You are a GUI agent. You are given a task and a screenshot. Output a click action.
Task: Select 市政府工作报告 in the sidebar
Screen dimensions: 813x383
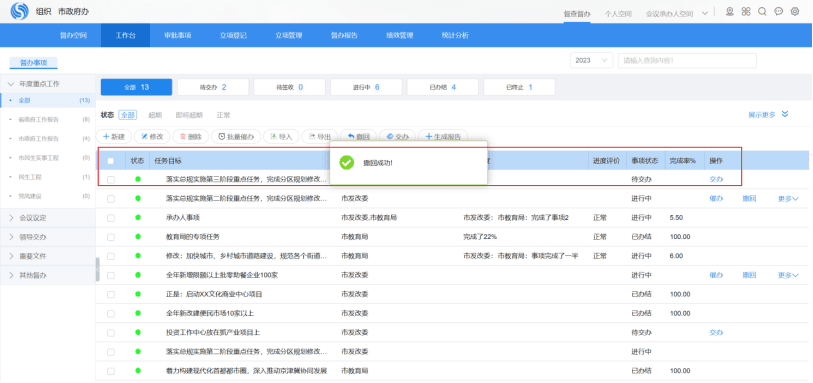point(39,139)
